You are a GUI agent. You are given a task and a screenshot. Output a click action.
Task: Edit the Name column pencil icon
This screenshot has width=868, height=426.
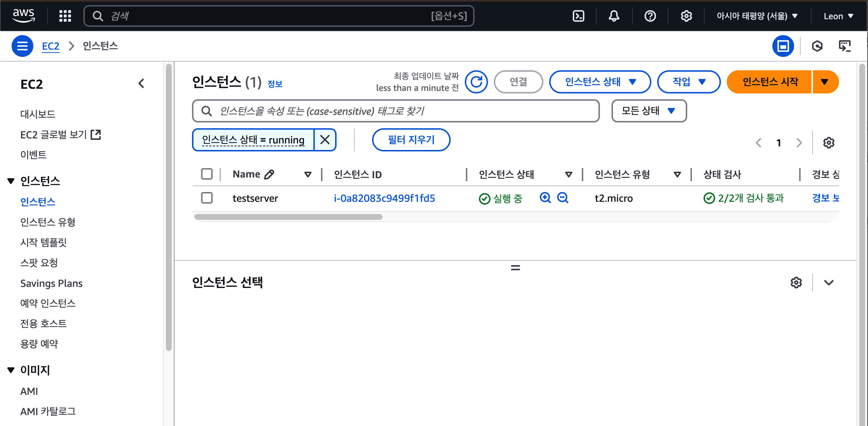269,175
